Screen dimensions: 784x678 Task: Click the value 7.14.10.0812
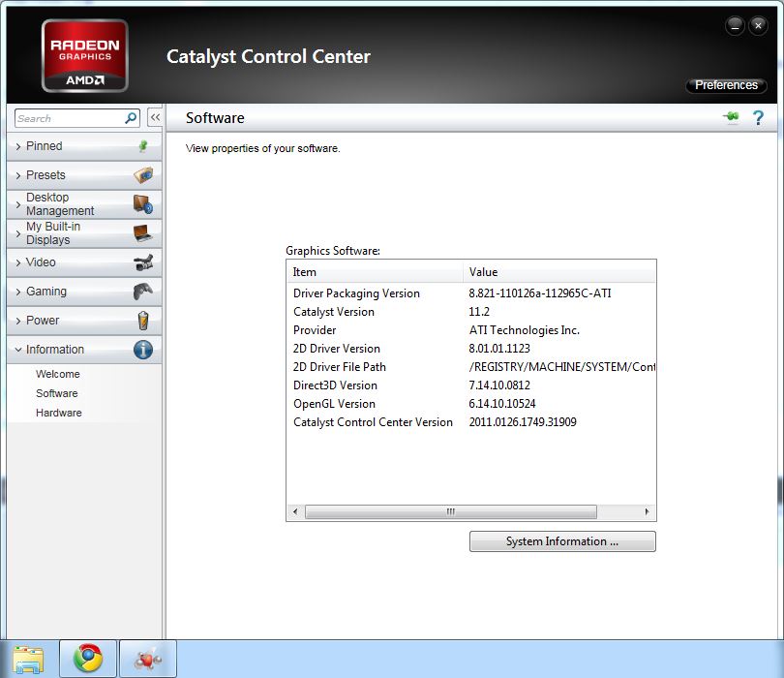pos(499,385)
